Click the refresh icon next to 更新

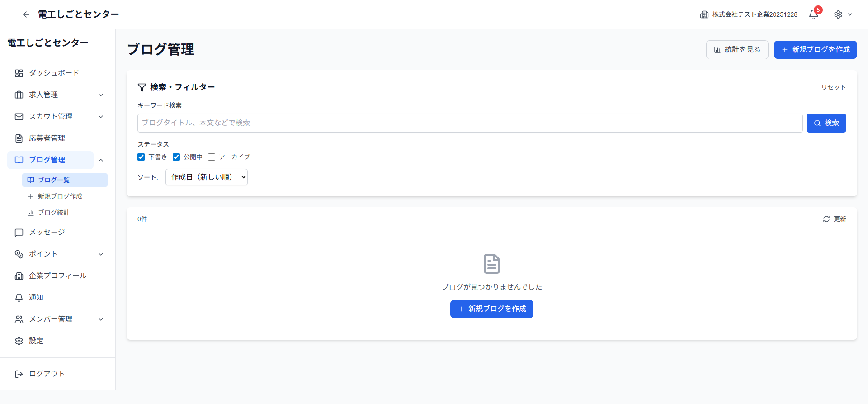click(x=826, y=219)
